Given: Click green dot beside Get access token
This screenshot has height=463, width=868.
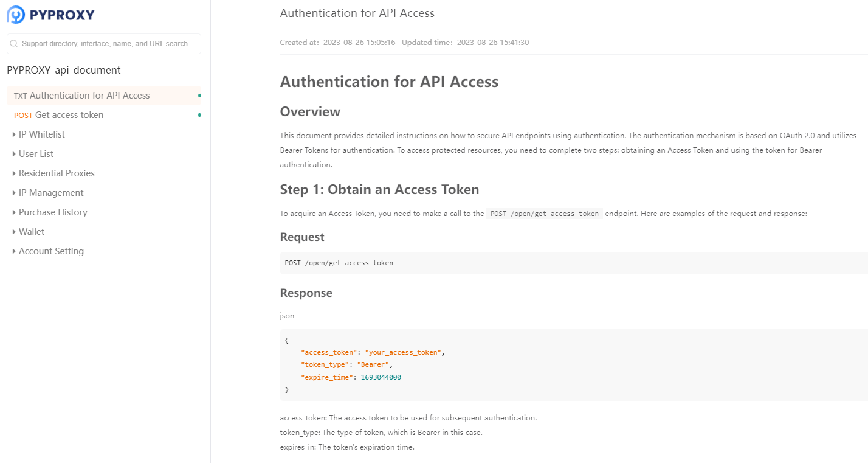Looking at the screenshot, I should point(199,115).
